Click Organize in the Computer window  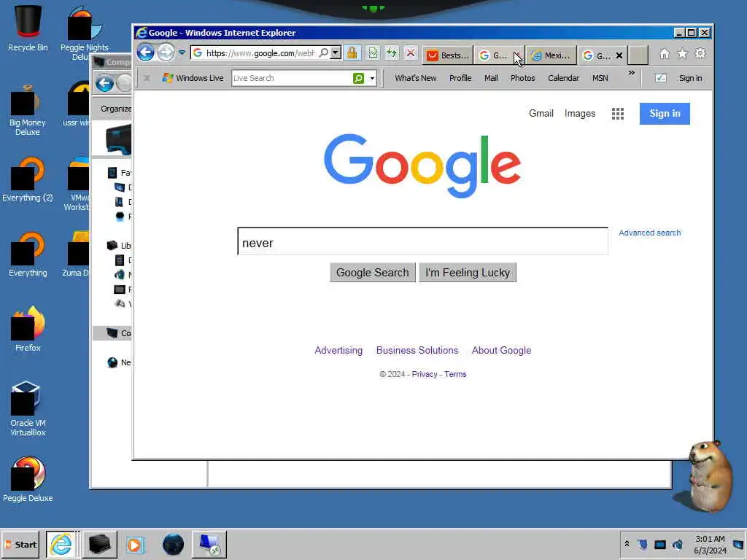[116, 109]
